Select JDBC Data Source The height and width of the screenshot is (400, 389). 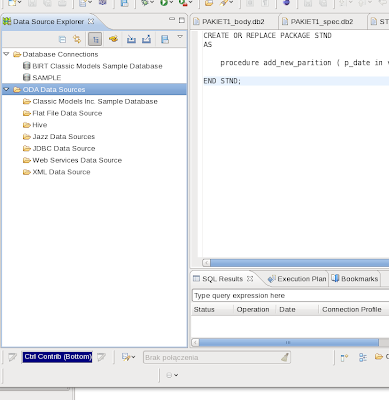64,148
